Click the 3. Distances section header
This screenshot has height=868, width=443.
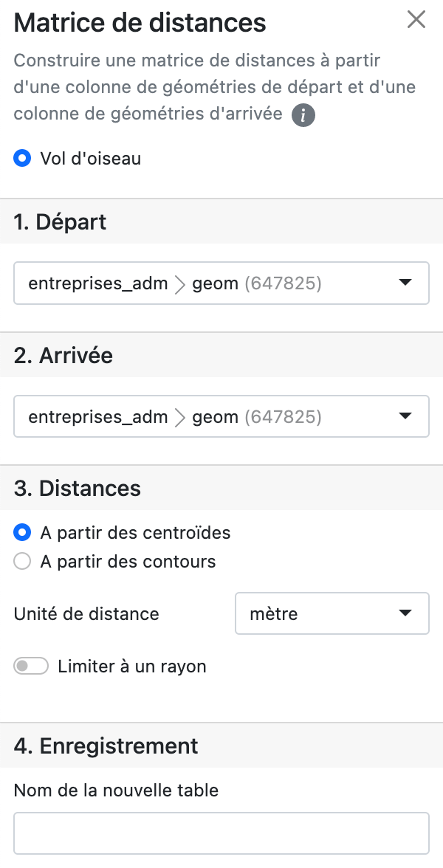click(78, 488)
